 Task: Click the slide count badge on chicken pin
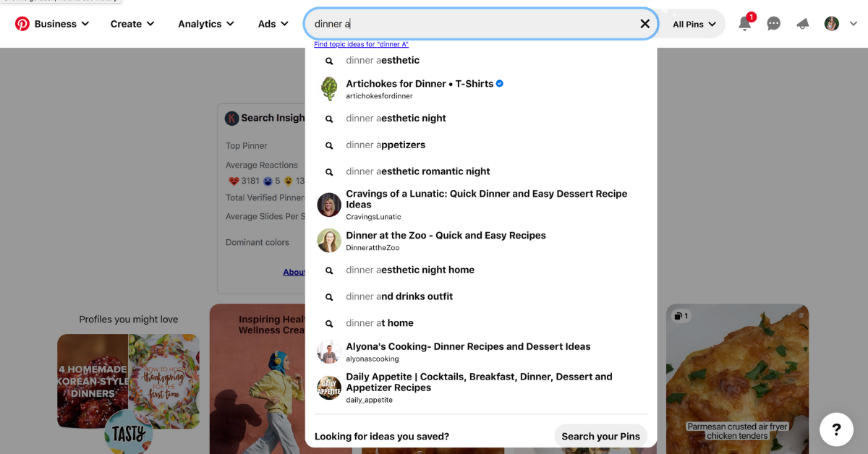pos(681,316)
